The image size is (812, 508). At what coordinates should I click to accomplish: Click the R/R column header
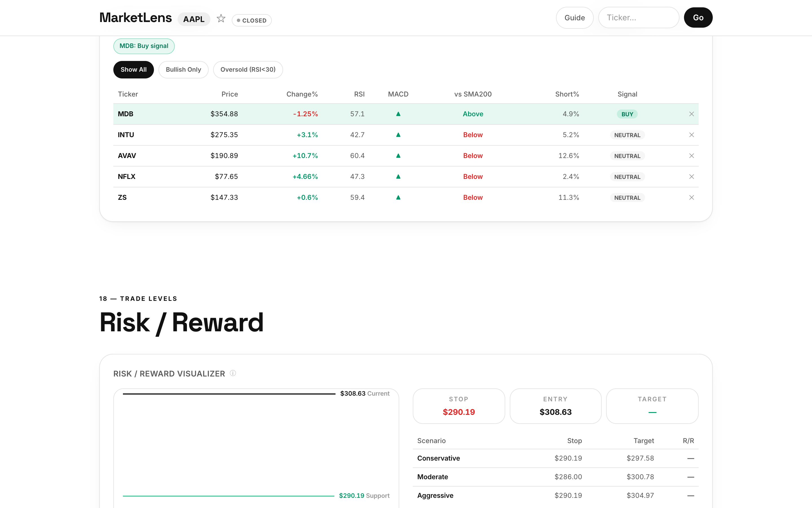point(688,441)
